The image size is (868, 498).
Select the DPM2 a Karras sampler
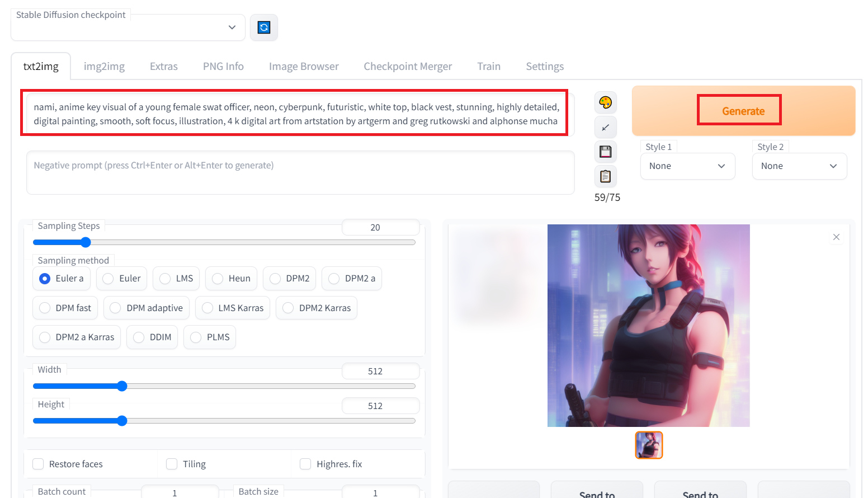(77, 337)
